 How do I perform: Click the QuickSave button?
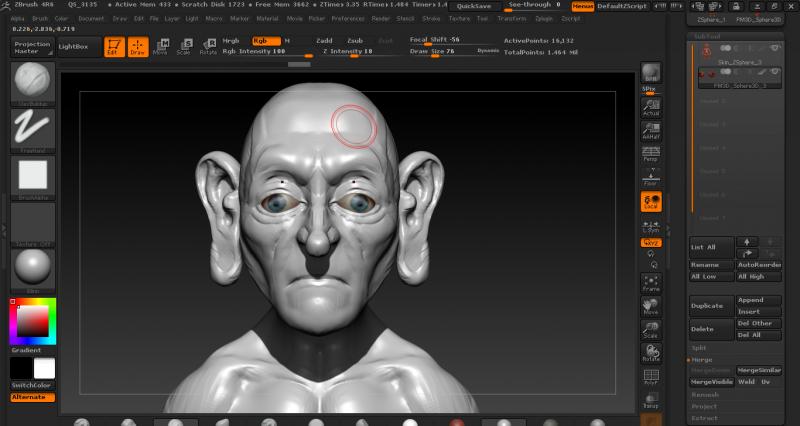point(473,6)
